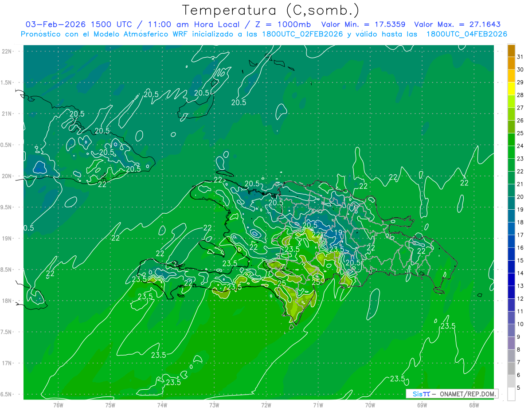Click the "1.5N" latitude axis label
This screenshot has width=532, height=411.
click(x=6, y=82)
